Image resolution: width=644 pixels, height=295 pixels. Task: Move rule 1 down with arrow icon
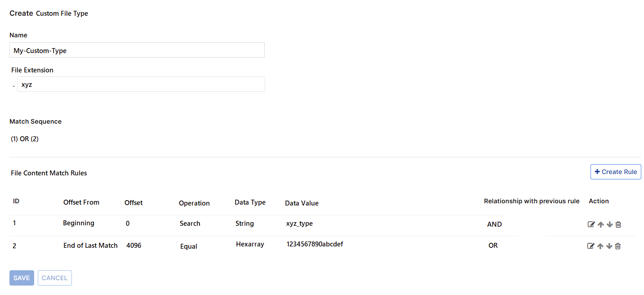(609, 224)
